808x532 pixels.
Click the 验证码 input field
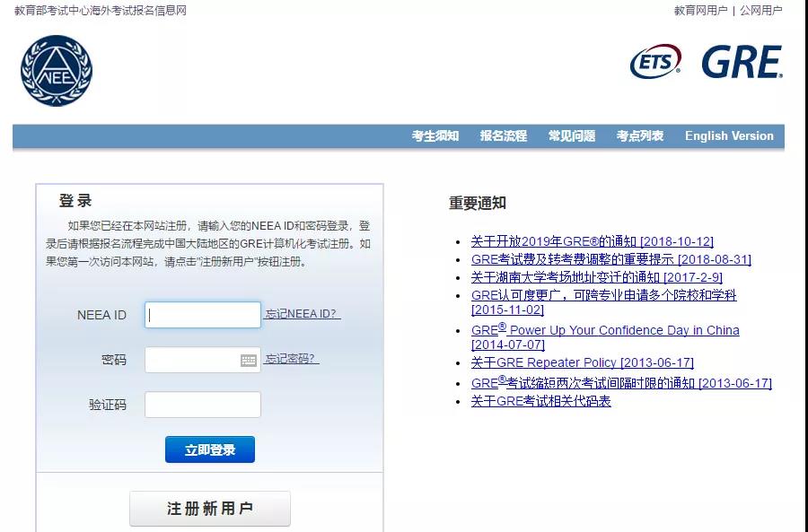pyautogui.click(x=202, y=406)
